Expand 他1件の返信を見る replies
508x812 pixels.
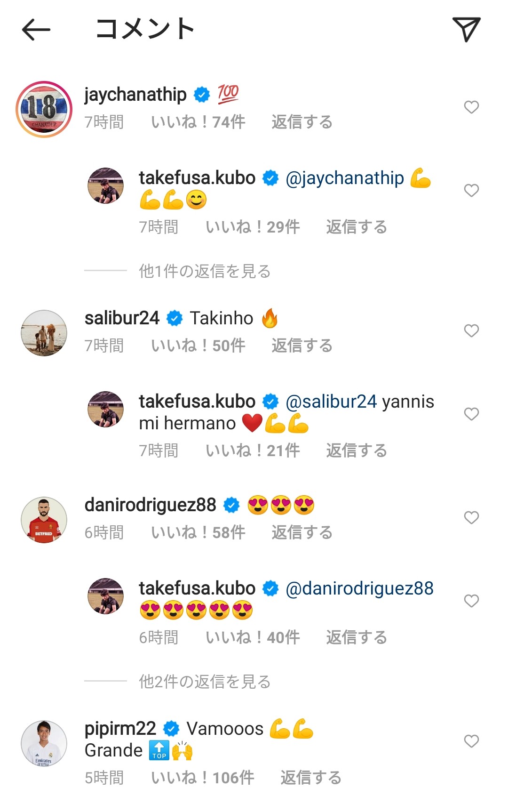coord(205,271)
